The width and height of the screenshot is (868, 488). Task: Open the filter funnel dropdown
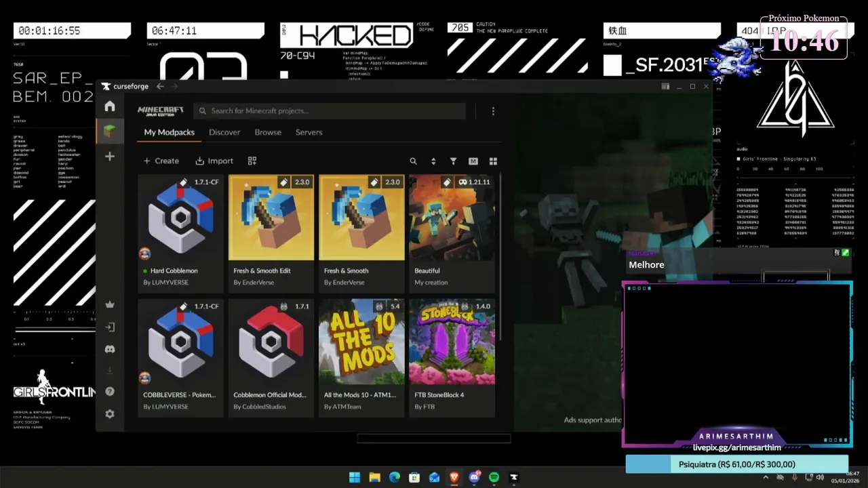[x=453, y=161]
